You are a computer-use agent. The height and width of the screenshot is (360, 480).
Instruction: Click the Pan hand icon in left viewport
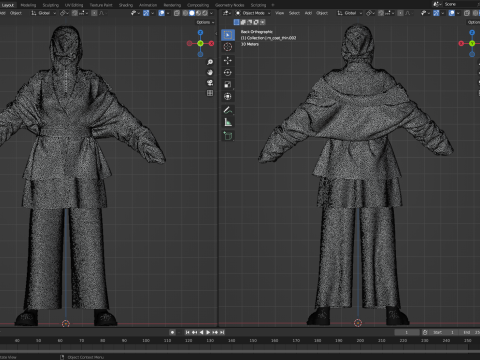pyautogui.click(x=210, y=72)
